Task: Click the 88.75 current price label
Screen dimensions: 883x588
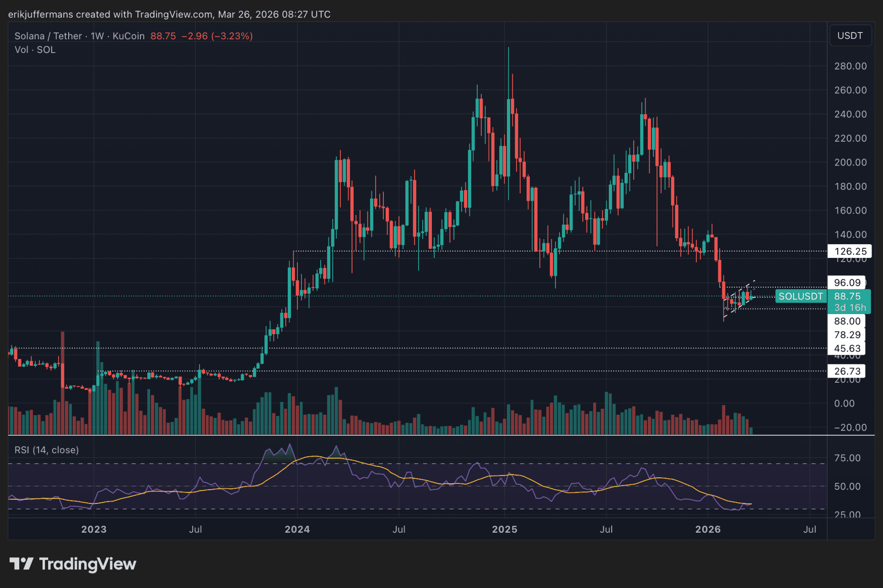Action: (847, 296)
